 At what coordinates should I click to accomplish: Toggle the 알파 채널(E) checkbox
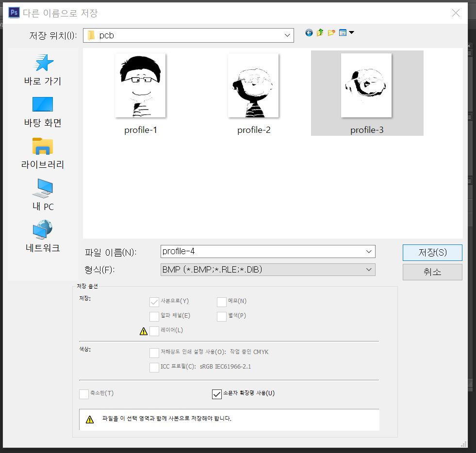[154, 316]
